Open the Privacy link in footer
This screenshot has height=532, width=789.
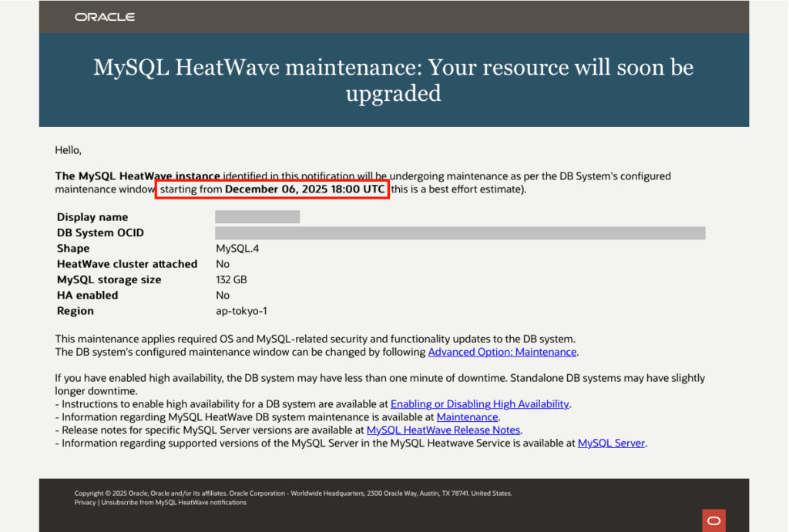(85, 502)
